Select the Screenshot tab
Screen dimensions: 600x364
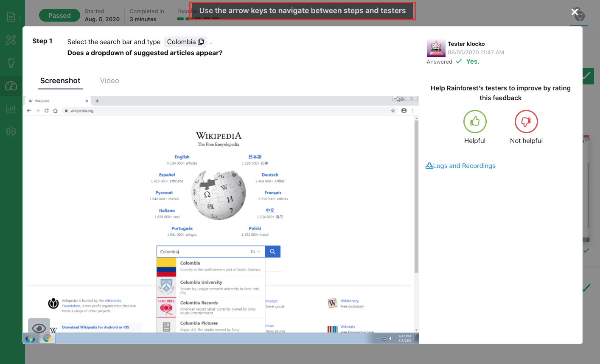coord(60,81)
